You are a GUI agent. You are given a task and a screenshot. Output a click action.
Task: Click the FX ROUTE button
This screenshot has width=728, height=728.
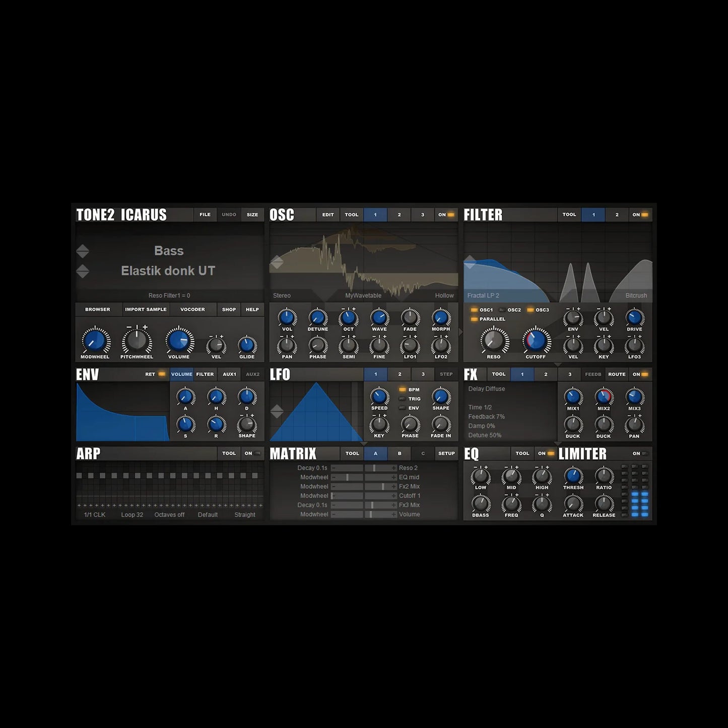coord(617,374)
